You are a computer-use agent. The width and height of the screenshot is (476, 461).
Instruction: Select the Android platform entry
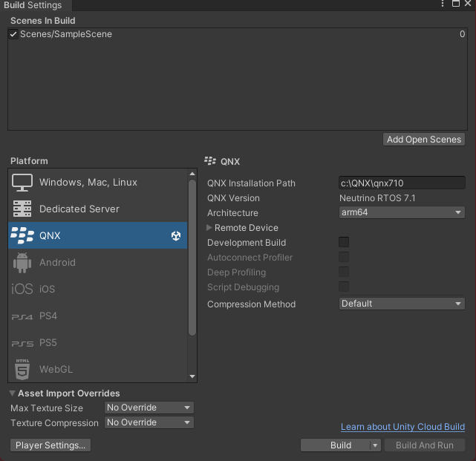coord(98,263)
